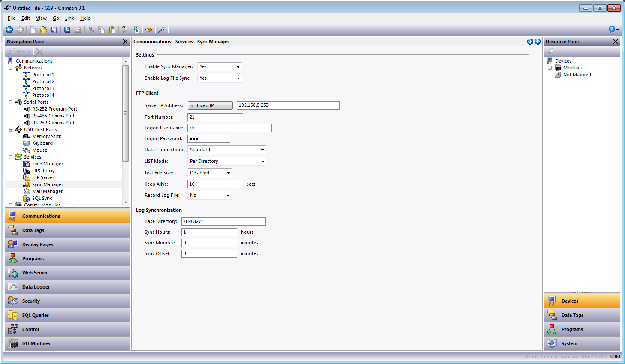The image size is (625, 364).
Task: Open the Enable Log File Sync dropdown
Action: [220, 78]
